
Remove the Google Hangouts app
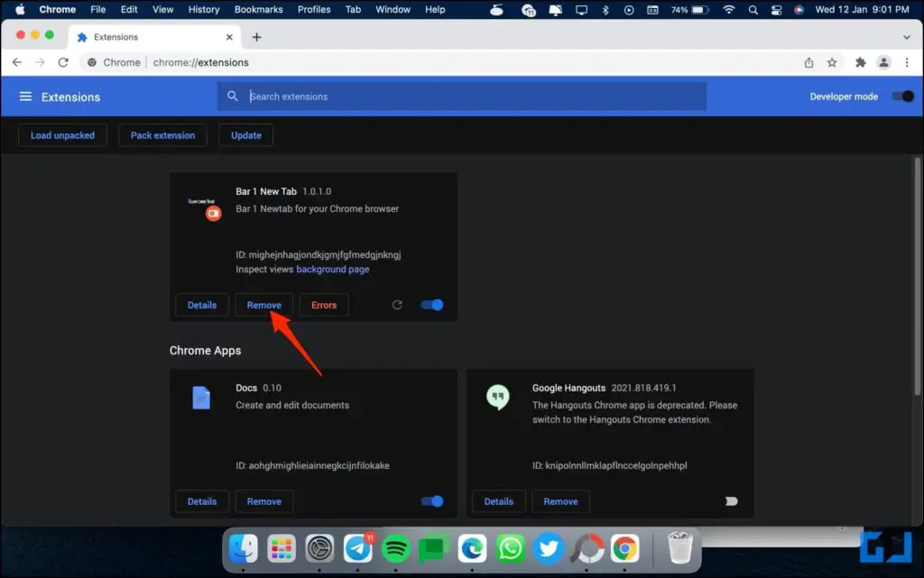560,501
